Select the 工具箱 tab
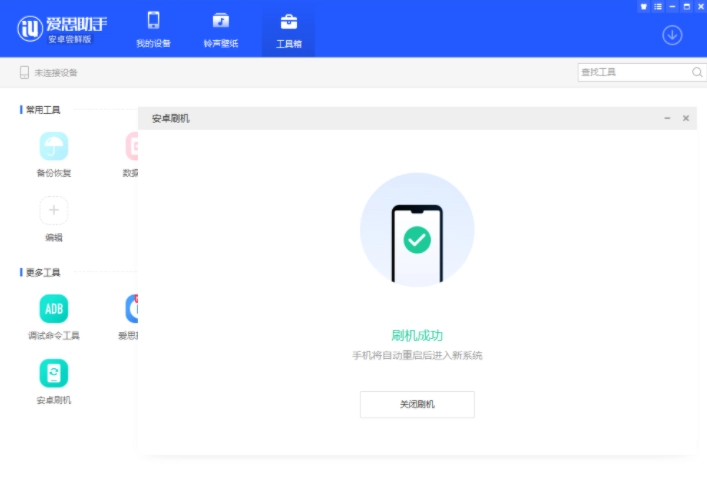 point(288,30)
